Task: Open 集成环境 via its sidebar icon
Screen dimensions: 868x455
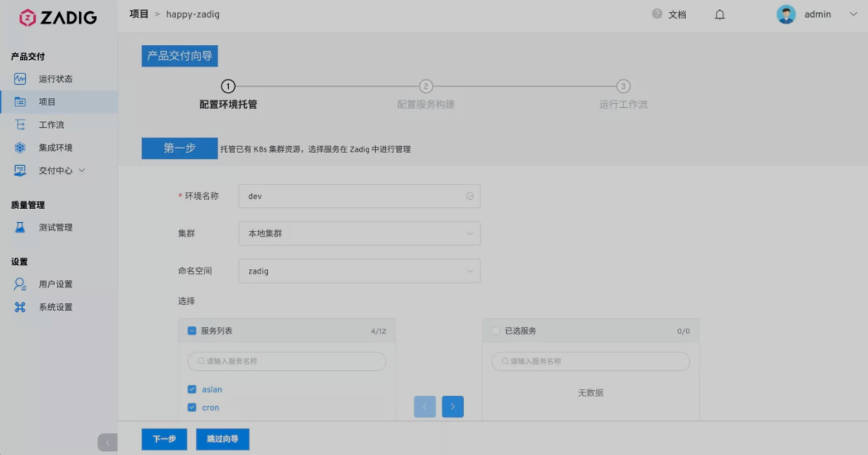Action: point(20,147)
